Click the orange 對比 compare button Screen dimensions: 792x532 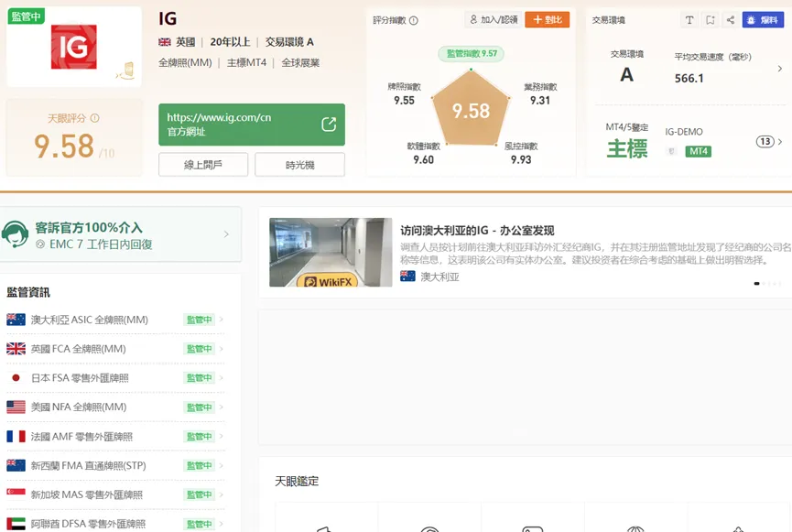pyautogui.click(x=547, y=20)
